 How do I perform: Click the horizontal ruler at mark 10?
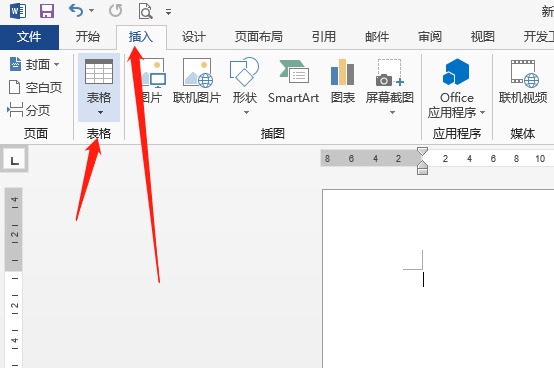tap(540, 159)
